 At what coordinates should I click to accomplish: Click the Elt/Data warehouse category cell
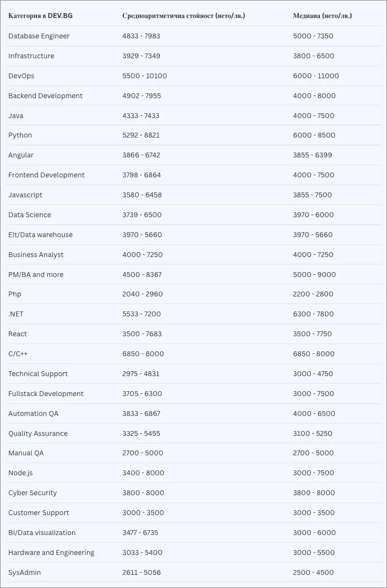tap(40, 235)
